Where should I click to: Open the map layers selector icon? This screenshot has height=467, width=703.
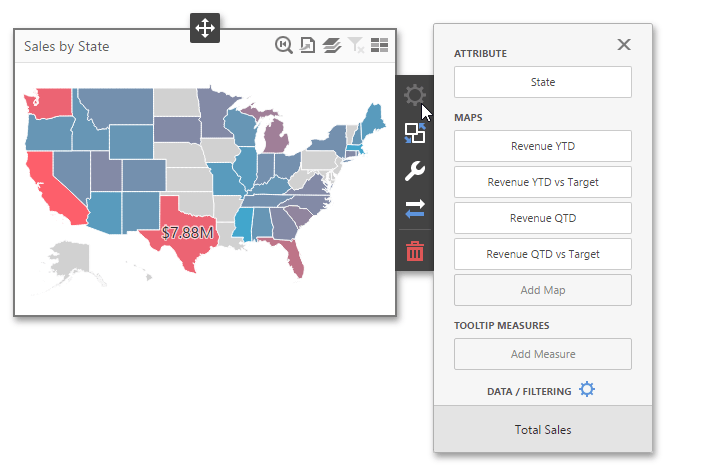click(332, 46)
